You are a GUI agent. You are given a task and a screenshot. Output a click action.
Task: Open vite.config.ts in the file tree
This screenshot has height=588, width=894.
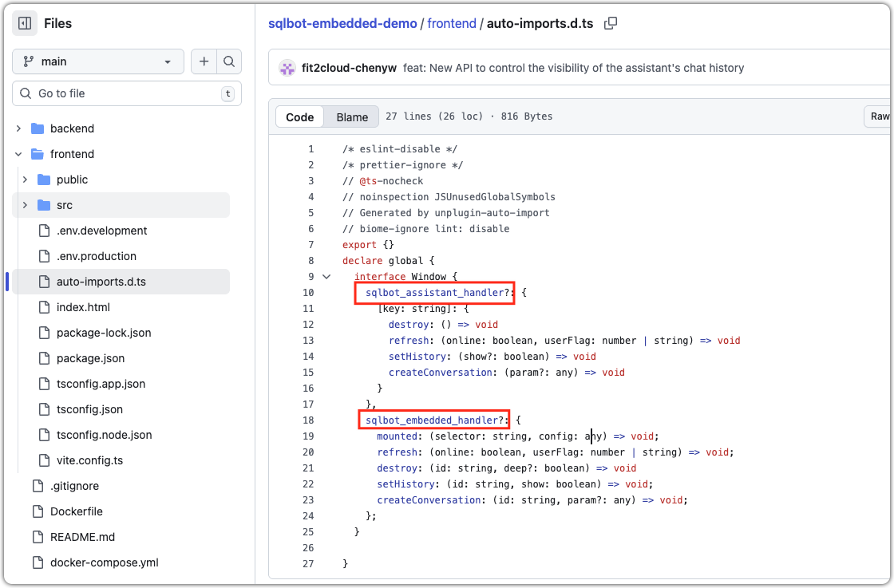89,460
